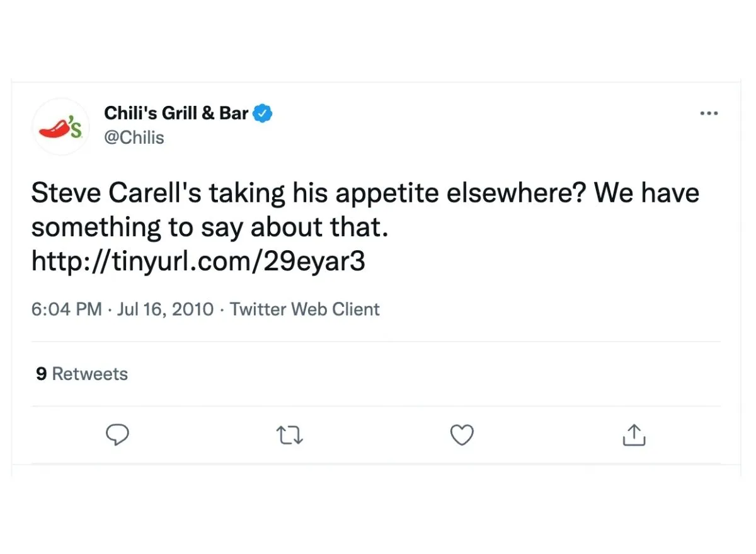Open the three-dot more options menu

pos(709,113)
